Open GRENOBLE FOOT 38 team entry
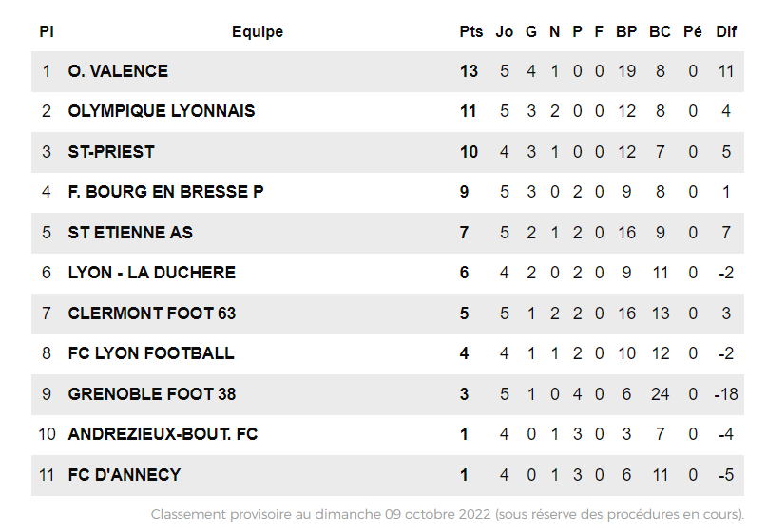The width and height of the screenshot is (767, 532). [151, 394]
